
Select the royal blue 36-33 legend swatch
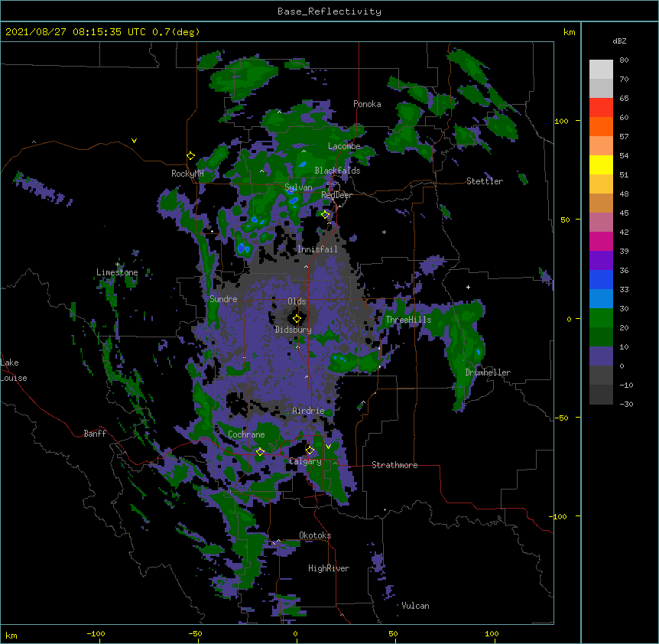(601, 279)
